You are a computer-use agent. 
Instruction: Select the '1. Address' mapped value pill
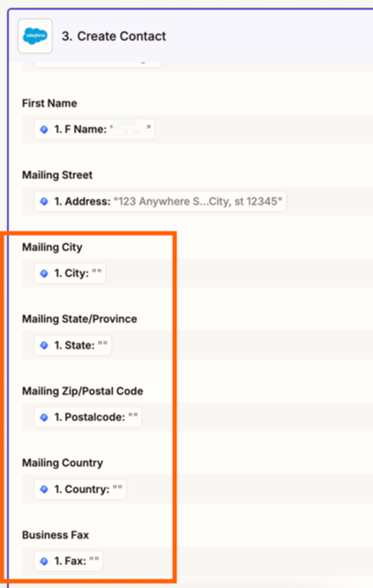(160, 201)
